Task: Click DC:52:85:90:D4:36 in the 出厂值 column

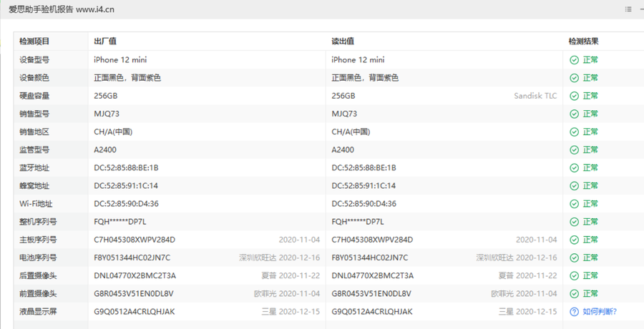Action: pyautogui.click(x=126, y=204)
